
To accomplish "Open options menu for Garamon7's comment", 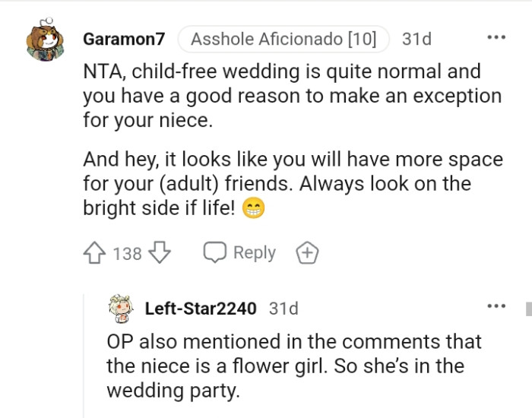I will point(496,37).
